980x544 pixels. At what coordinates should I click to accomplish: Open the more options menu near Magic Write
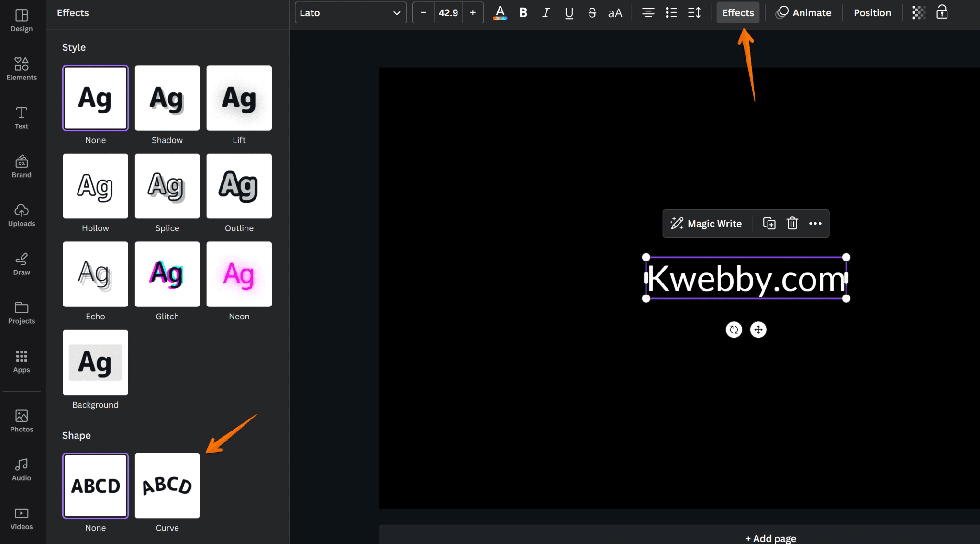pos(815,223)
